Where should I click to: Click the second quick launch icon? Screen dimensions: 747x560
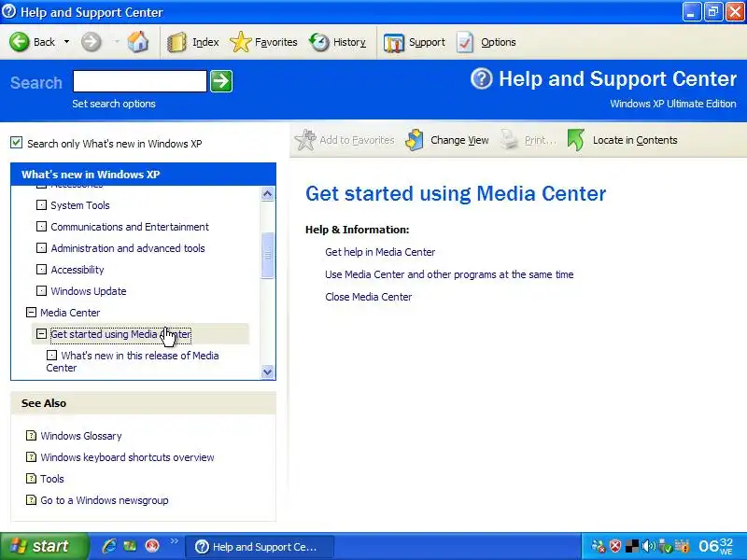tap(130, 546)
